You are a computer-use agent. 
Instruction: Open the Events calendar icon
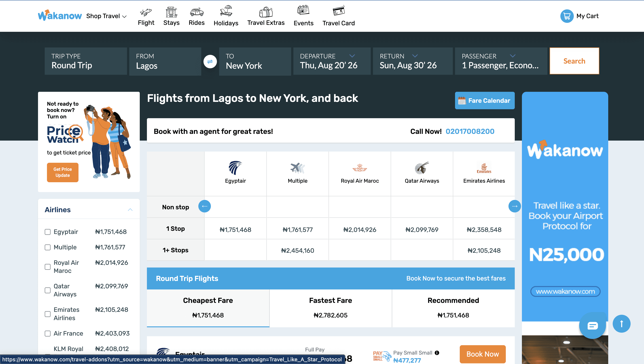303,10
